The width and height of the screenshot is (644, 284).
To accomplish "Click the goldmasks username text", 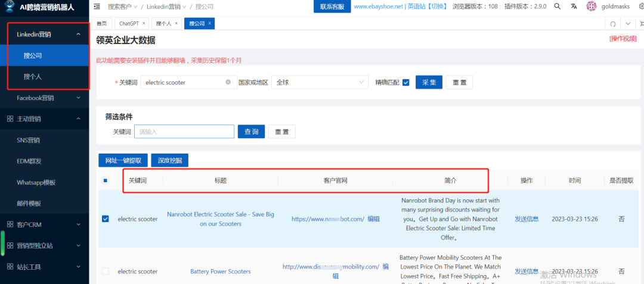I will [615, 6].
